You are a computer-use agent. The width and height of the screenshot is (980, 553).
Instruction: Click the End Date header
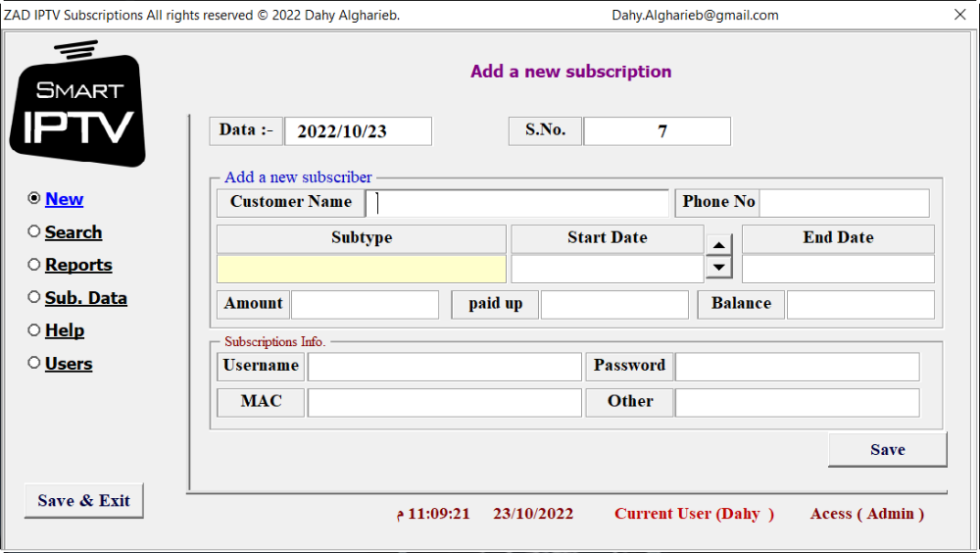coord(838,238)
